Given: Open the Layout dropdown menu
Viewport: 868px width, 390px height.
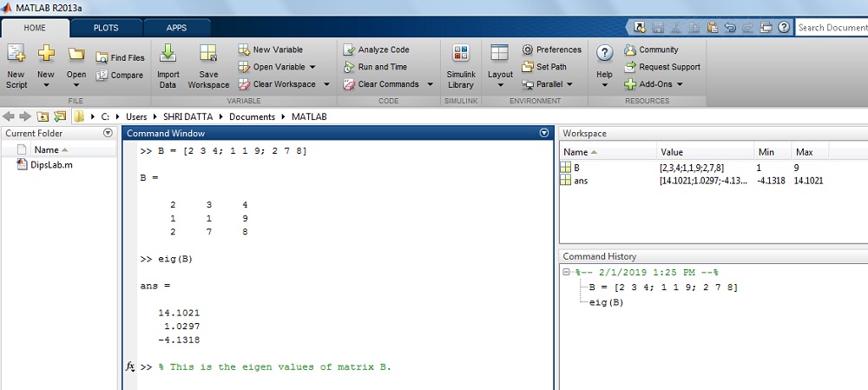Looking at the screenshot, I should (x=500, y=83).
